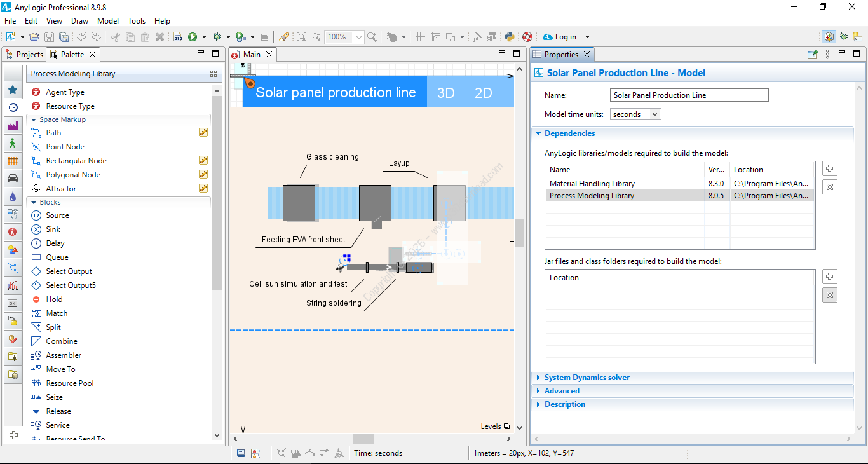Remove the selected library dependency
The width and height of the screenshot is (868, 464).
(829, 187)
